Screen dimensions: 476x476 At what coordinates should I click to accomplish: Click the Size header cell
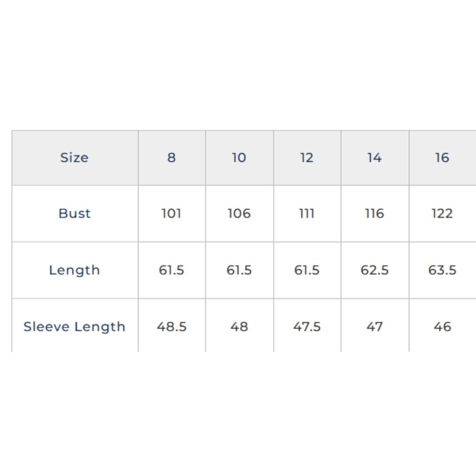click(x=74, y=158)
